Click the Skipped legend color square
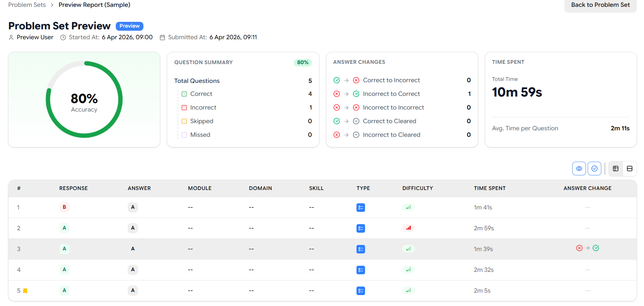This screenshot has width=644, height=306. (184, 121)
